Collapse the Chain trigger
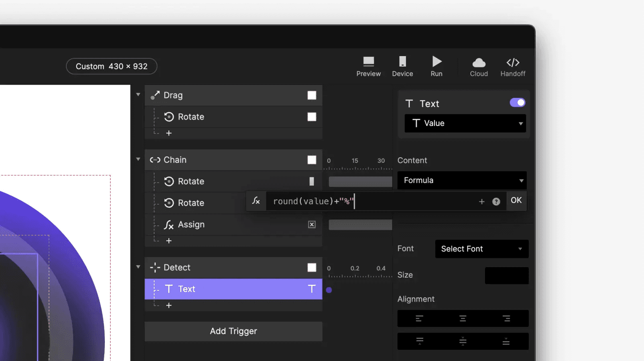This screenshot has width=644, height=361. click(138, 159)
